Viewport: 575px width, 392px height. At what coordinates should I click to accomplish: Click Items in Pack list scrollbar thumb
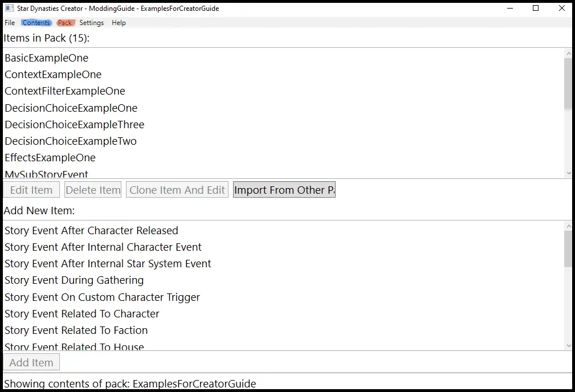pos(568,84)
